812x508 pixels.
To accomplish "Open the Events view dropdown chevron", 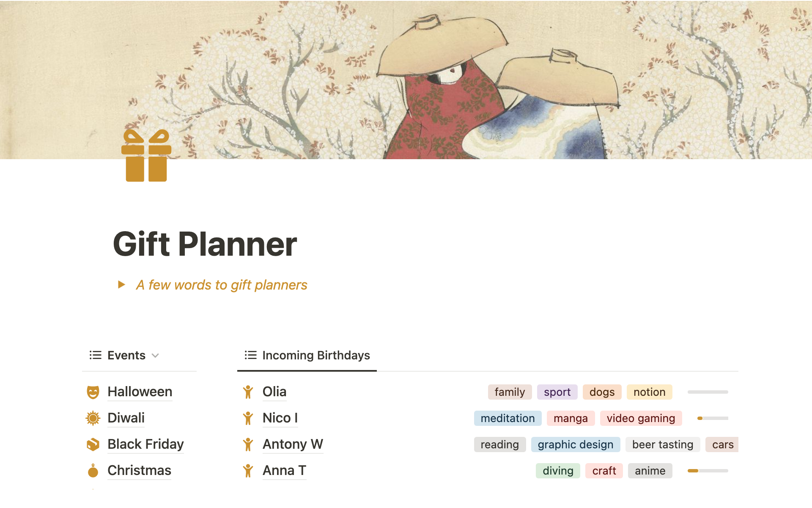I will tap(155, 356).
